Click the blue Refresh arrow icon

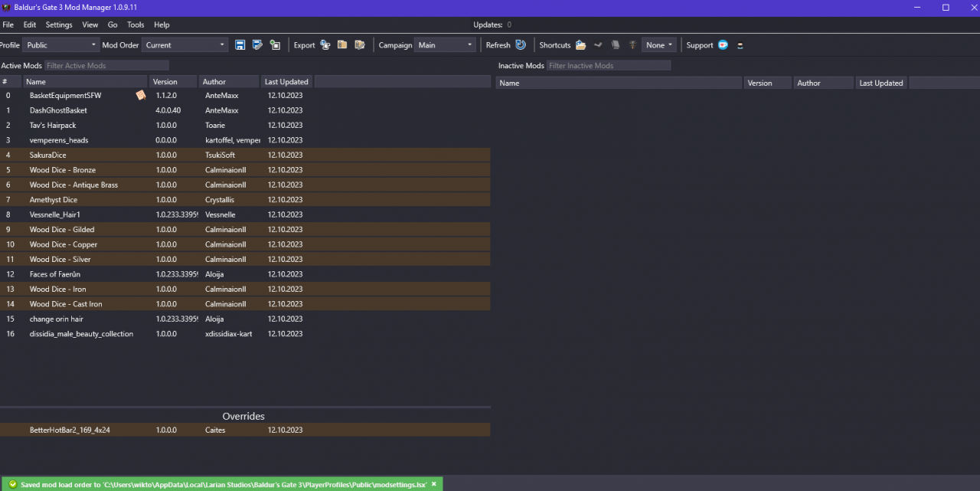pyautogui.click(x=521, y=45)
